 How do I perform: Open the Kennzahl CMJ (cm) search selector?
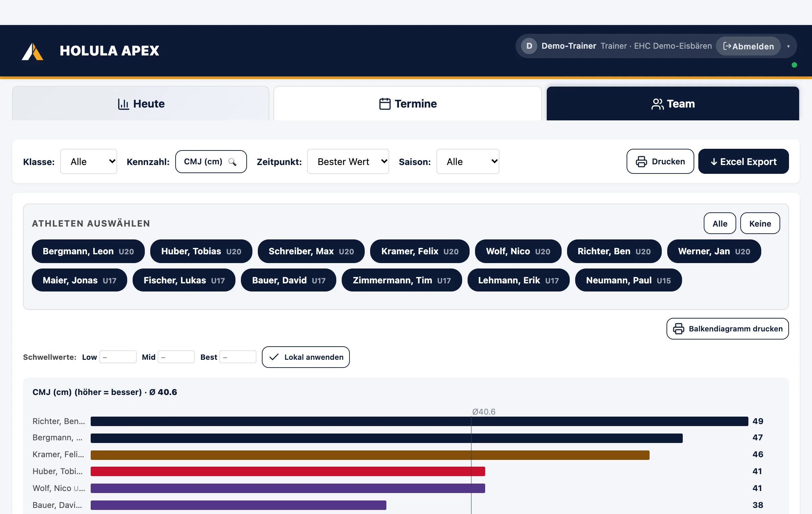point(211,162)
